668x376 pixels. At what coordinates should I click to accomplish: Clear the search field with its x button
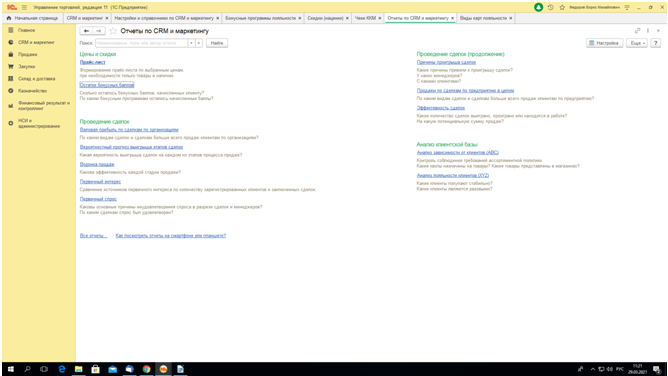click(x=199, y=43)
